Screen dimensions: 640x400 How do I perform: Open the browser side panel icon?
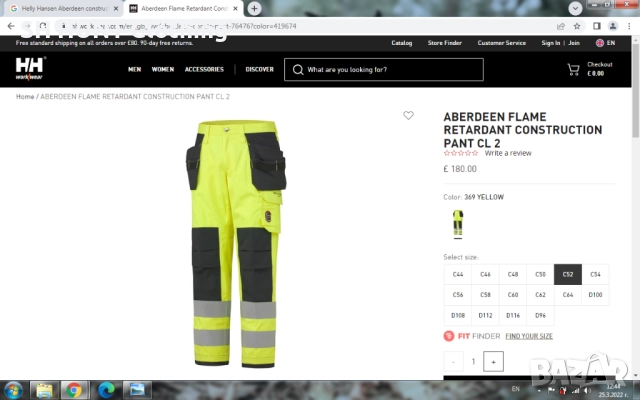click(597, 26)
